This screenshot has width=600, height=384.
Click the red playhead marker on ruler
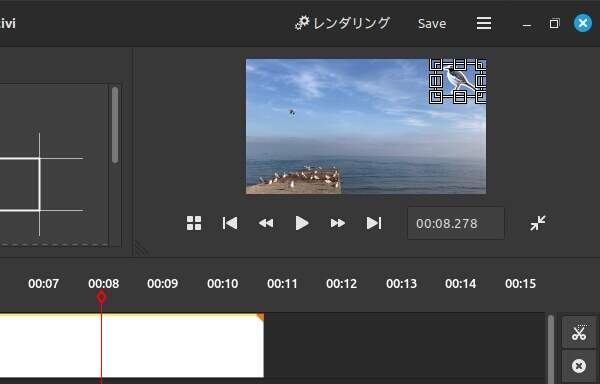tap(101, 297)
